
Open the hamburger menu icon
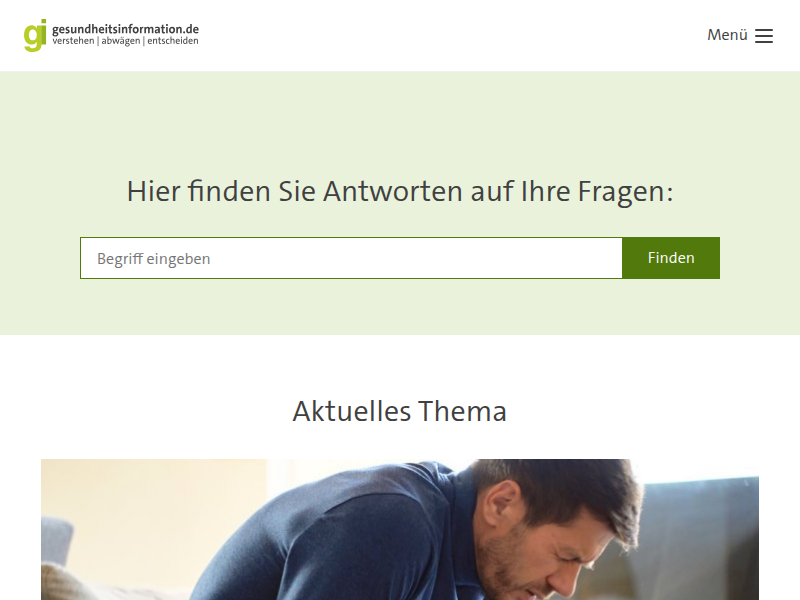tap(763, 36)
